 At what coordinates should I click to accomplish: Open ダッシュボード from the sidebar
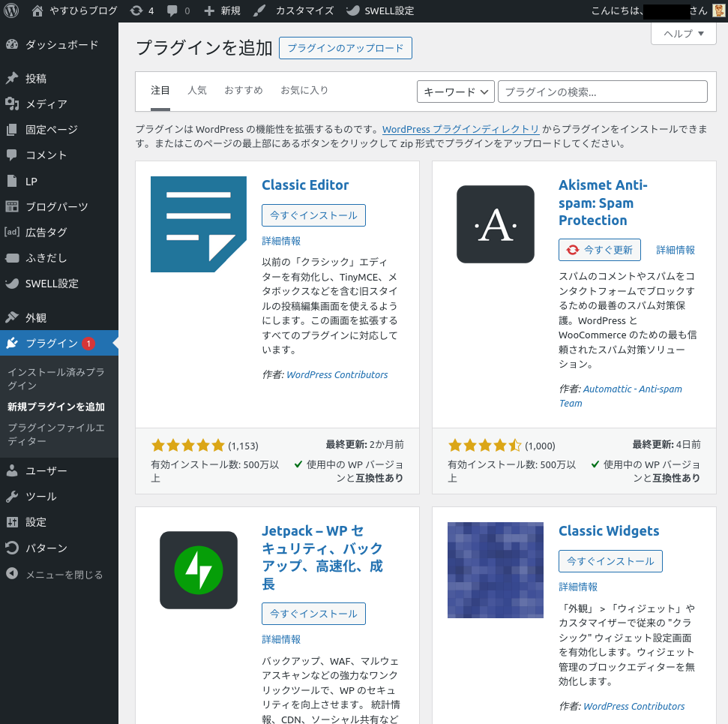point(61,44)
